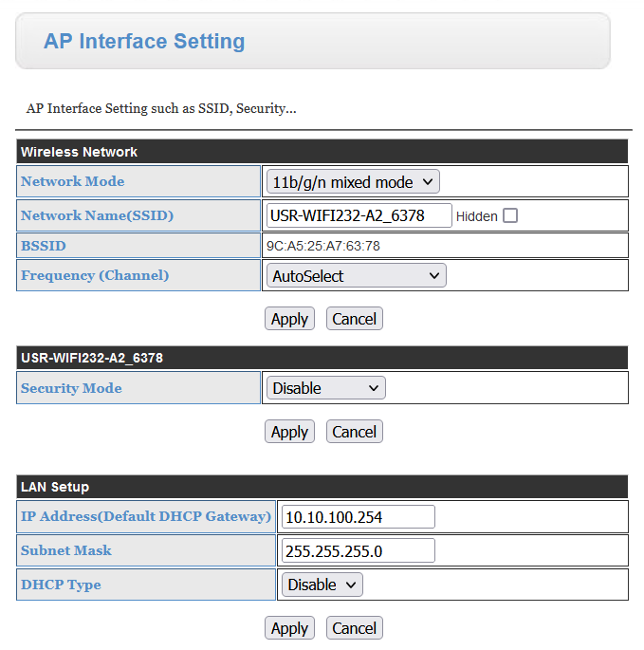Open the DHCP Type dropdown
The width and height of the screenshot is (644, 650).
[x=322, y=585]
